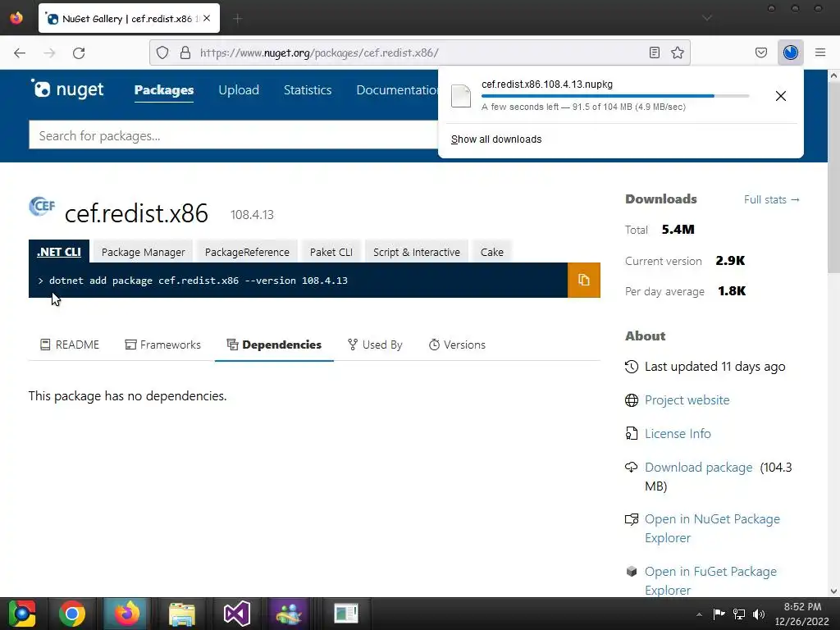Go back with the browser back arrow

pos(20,52)
